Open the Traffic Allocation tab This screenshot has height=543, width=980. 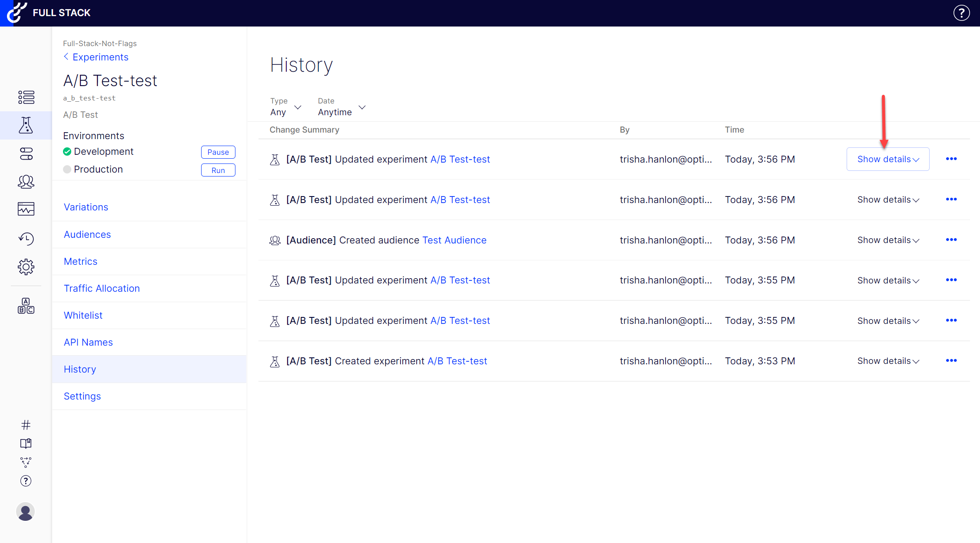102,288
